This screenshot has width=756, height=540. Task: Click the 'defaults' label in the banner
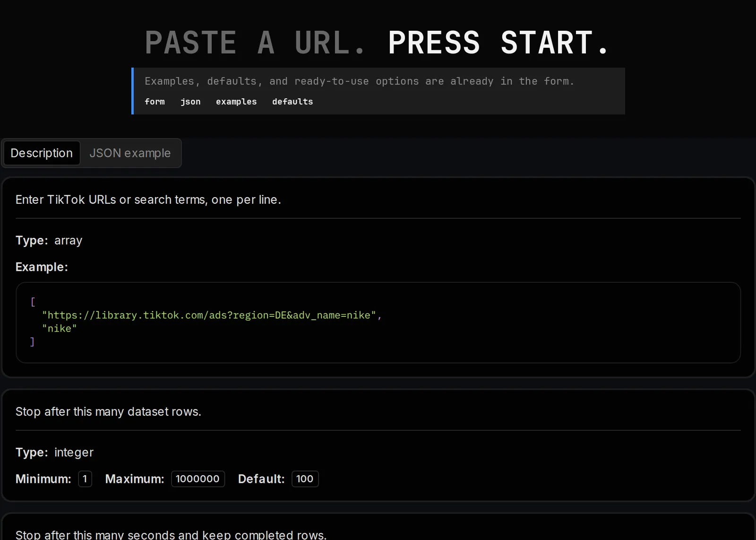[x=292, y=102]
